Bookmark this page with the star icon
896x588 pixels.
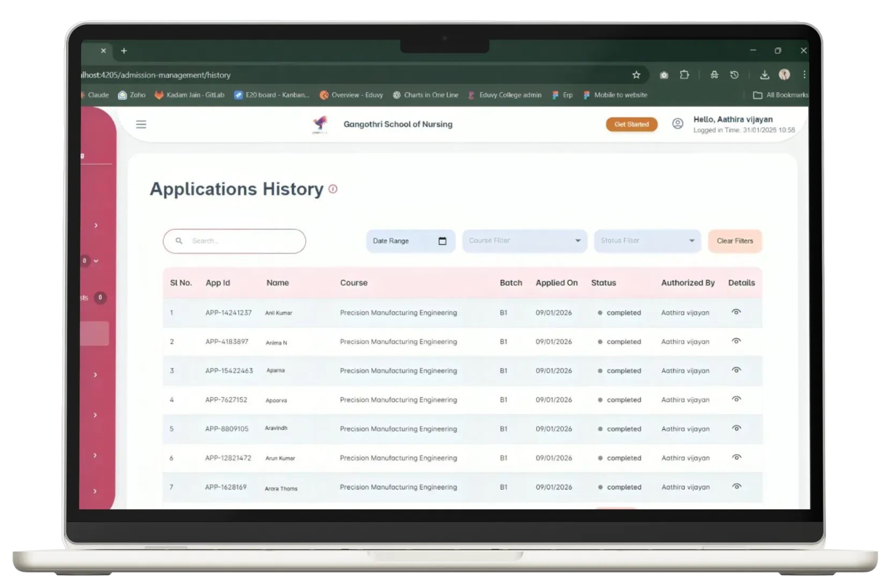[636, 75]
